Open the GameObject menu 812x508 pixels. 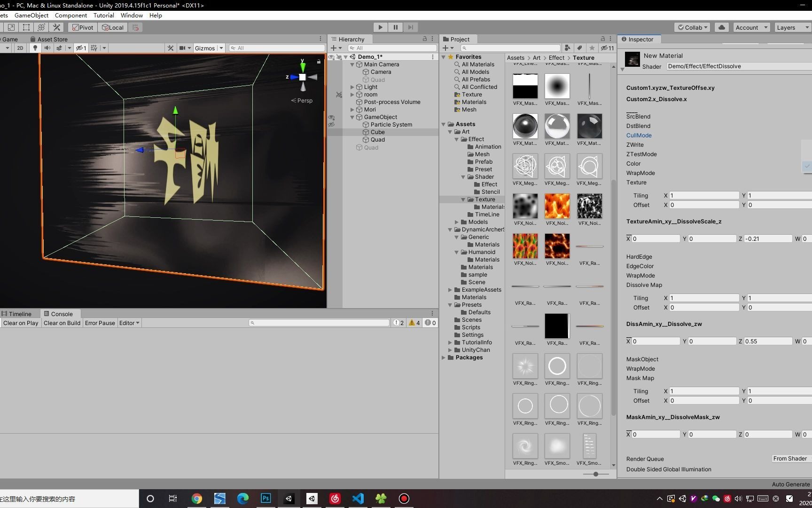[x=31, y=15]
